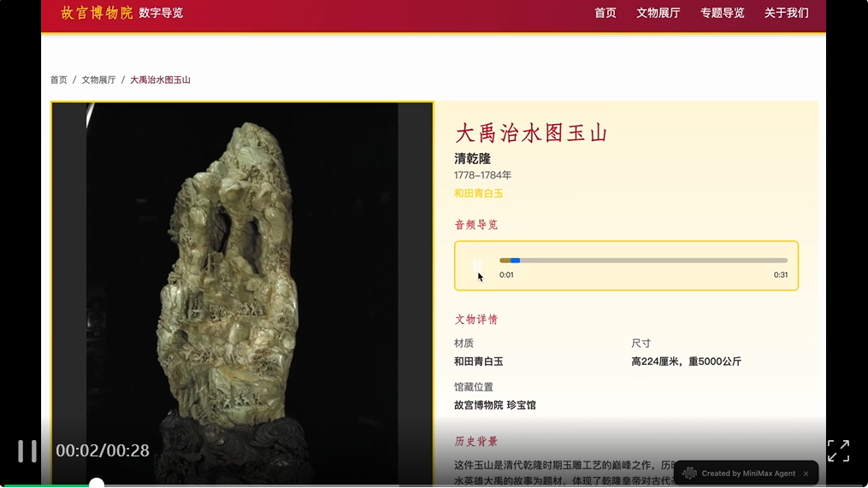This screenshot has height=488, width=868.
Task: Go to 首页 via the breadcrumb
Action: 59,79
